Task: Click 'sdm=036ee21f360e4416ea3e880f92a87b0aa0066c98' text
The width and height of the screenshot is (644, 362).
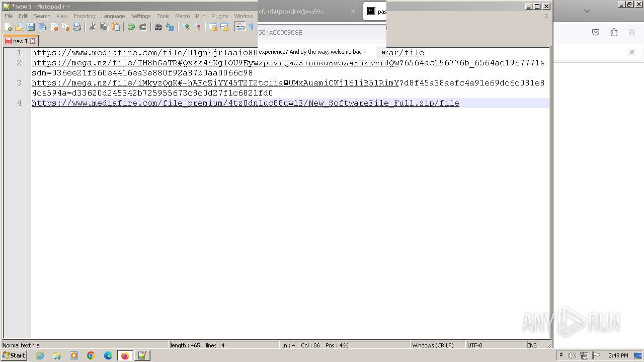Action: (x=142, y=73)
